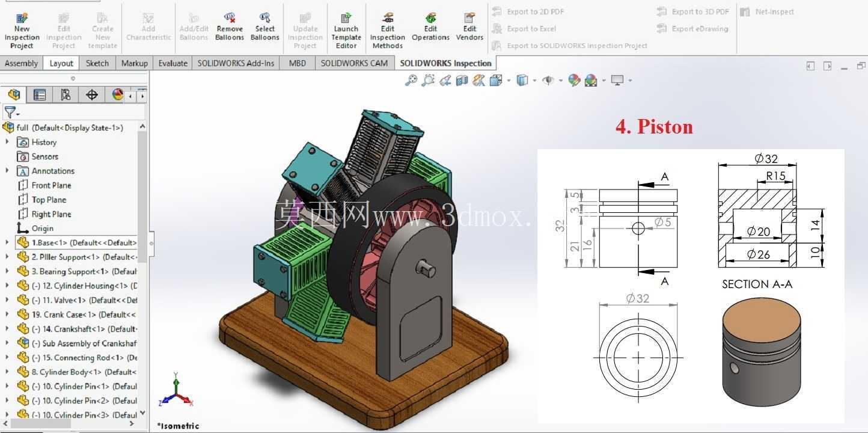Select Top Plane in tree
The width and height of the screenshot is (868, 433).
click(x=42, y=200)
